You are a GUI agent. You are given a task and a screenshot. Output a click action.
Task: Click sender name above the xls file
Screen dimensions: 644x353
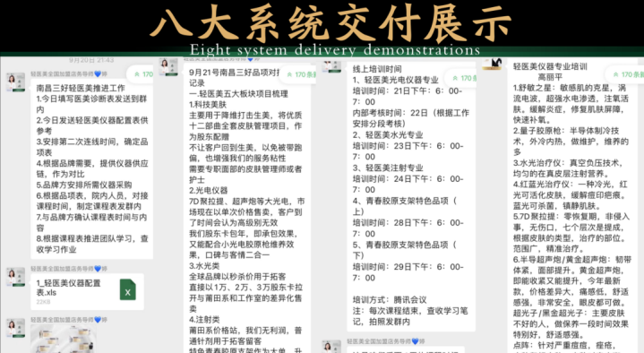pos(69,269)
